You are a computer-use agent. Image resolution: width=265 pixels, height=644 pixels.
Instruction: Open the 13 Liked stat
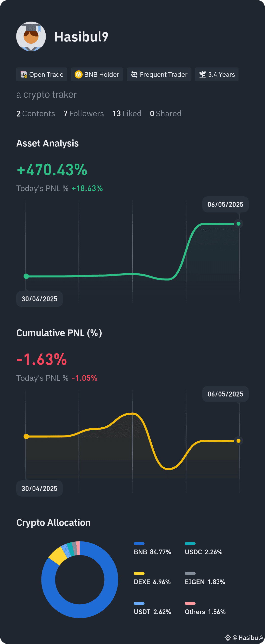coord(127,114)
